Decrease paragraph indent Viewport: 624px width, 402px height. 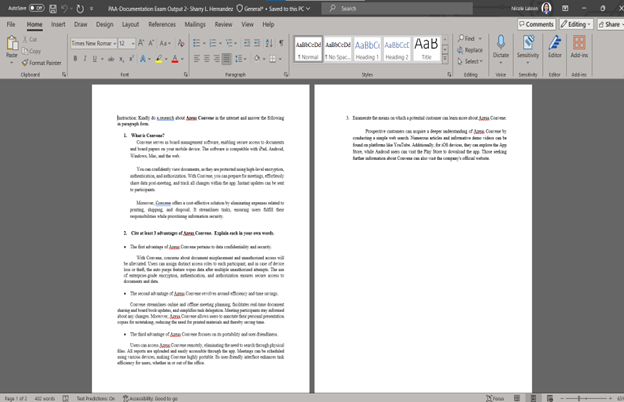[x=247, y=43]
